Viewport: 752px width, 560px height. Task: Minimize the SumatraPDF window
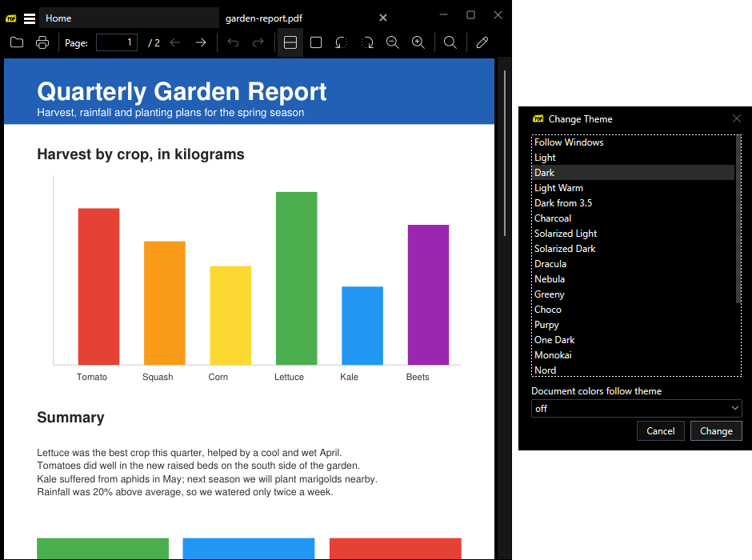pyautogui.click(x=444, y=15)
